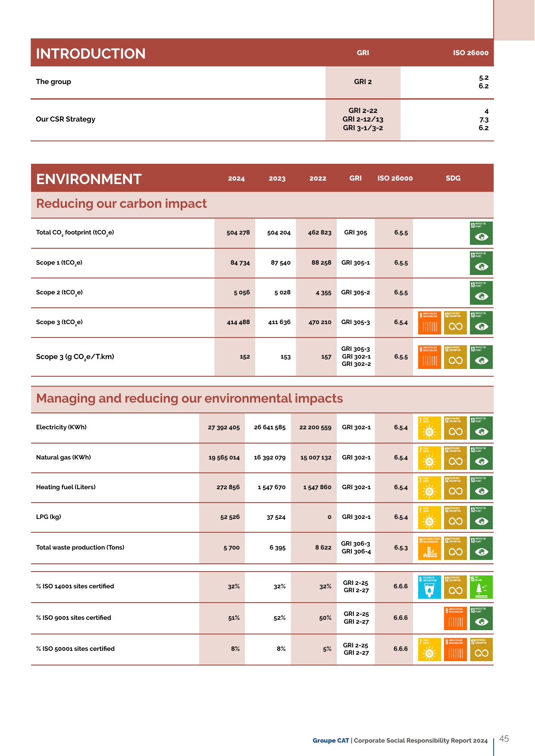Click 'Reducing our carbon impact' subheading
This screenshot has width=535, height=756.
[x=122, y=203]
